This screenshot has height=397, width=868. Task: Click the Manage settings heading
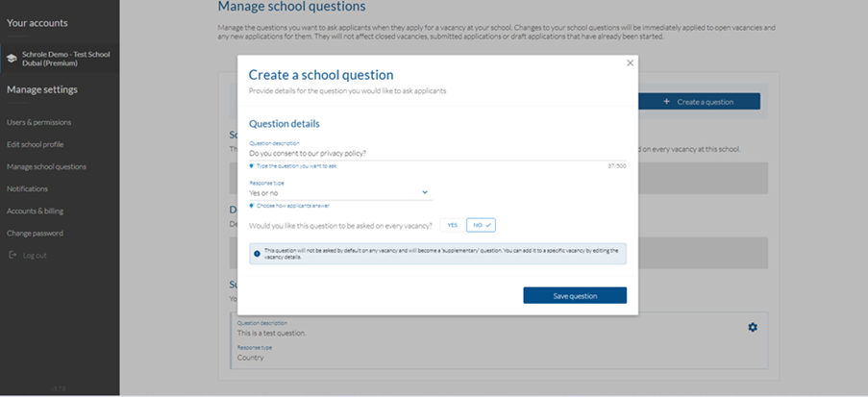click(42, 89)
